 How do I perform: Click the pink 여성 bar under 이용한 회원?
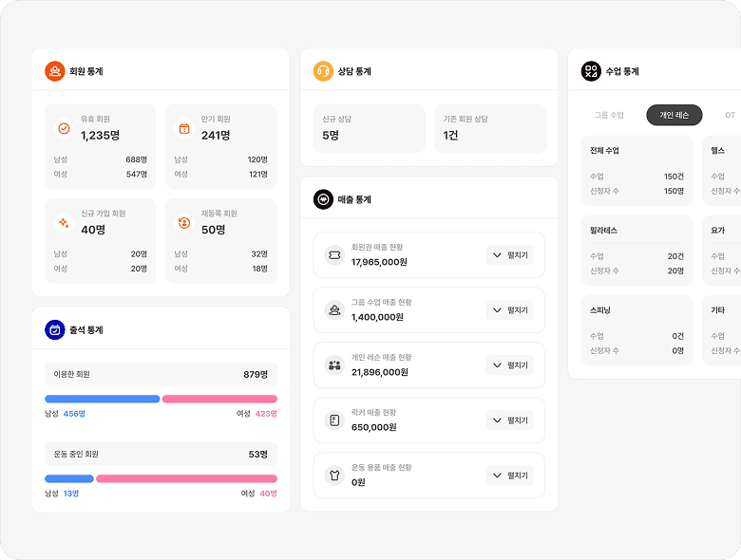(x=219, y=399)
